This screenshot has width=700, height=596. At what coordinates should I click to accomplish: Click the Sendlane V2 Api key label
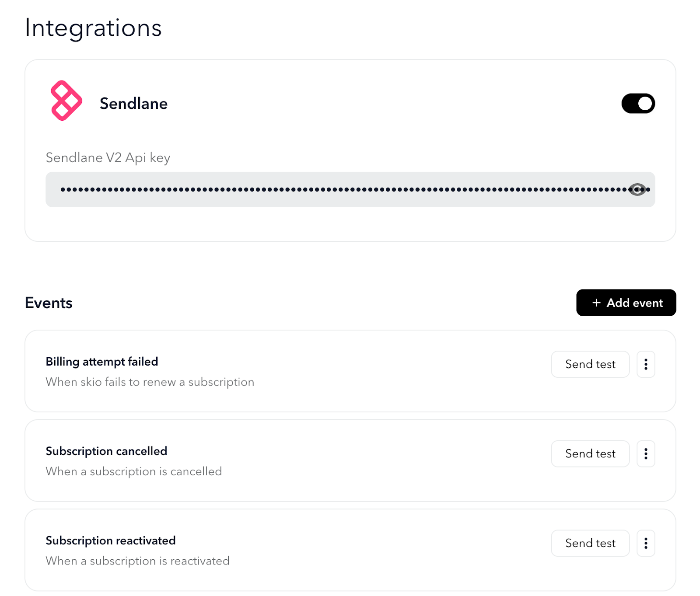(108, 157)
